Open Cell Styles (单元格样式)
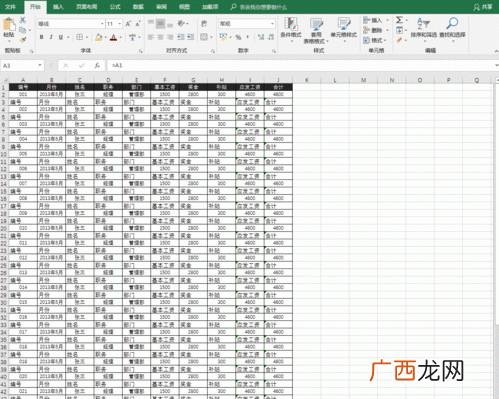499x399 pixels. coord(344,30)
